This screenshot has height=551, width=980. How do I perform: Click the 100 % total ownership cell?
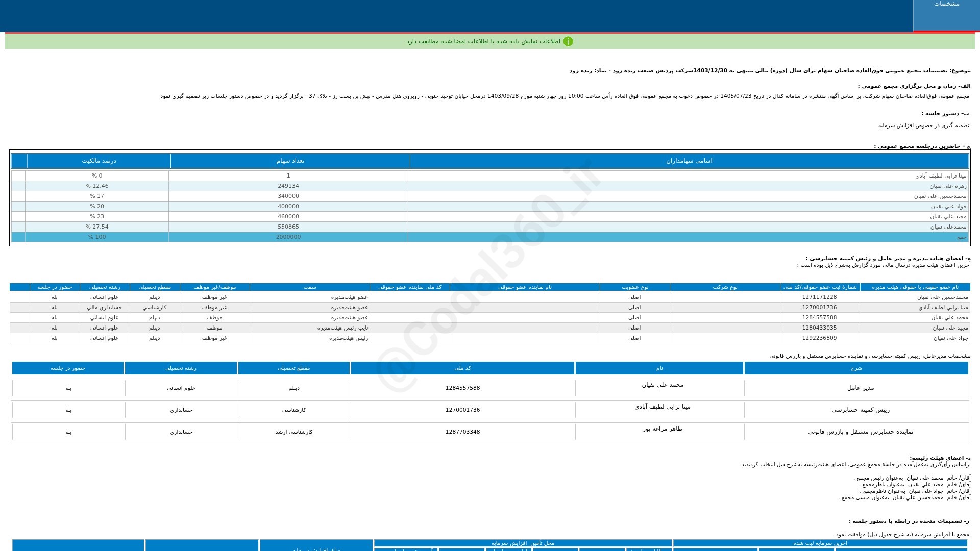[x=97, y=237]
